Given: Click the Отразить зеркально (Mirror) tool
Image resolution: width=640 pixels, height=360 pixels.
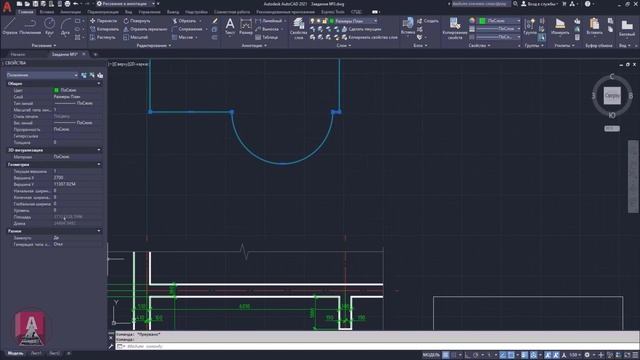Looking at the screenshot, I should pyautogui.click(x=145, y=29).
